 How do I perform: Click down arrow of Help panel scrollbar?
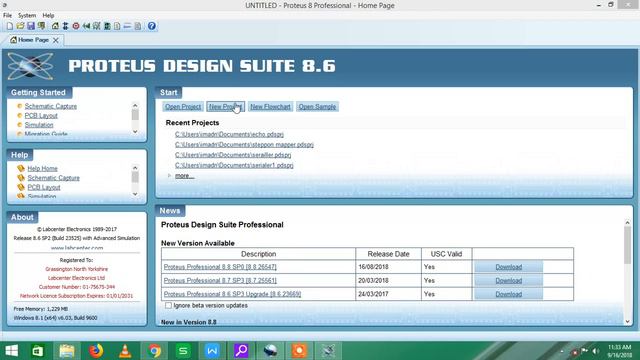click(135, 194)
